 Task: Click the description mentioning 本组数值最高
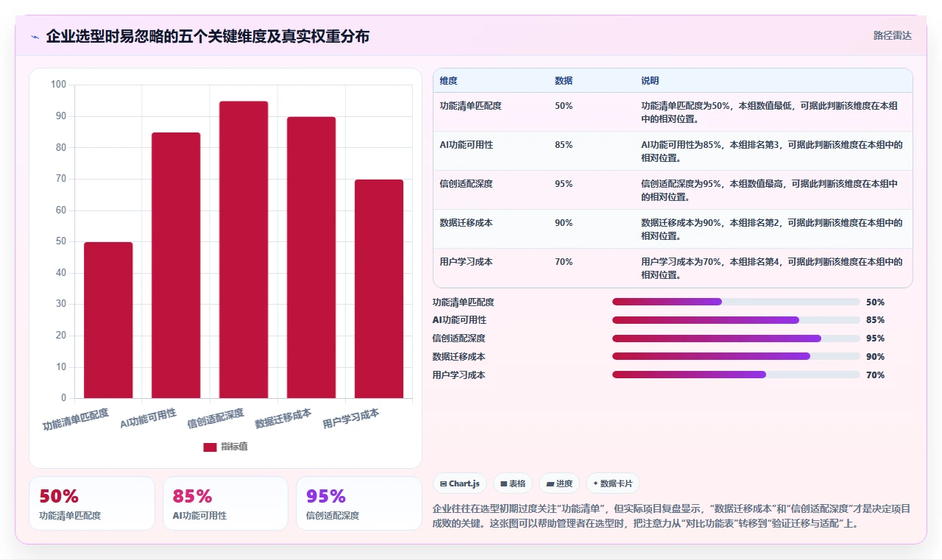click(x=770, y=191)
